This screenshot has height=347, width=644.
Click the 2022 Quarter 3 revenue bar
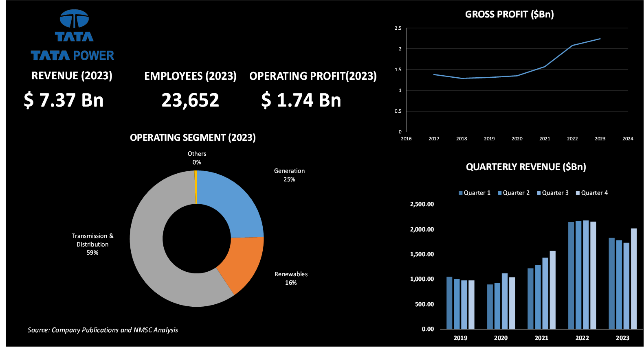(586, 275)
